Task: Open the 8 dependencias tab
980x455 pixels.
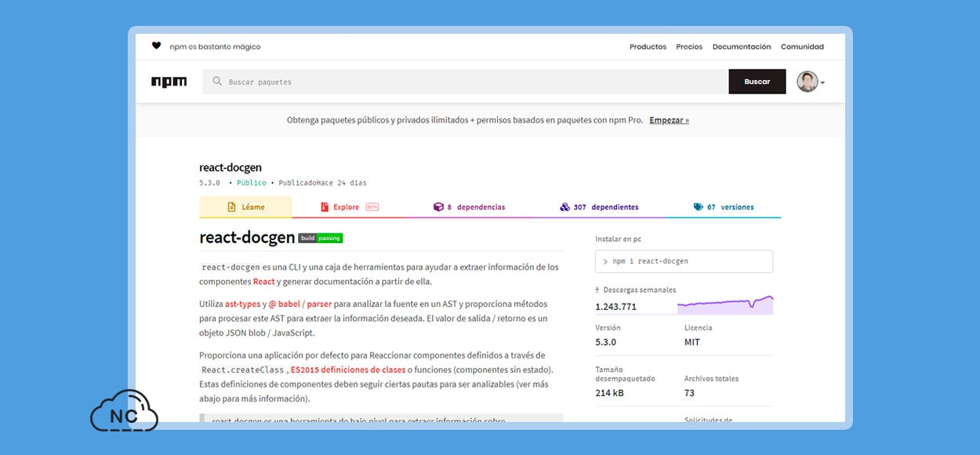Action: (x=469, y=207)
